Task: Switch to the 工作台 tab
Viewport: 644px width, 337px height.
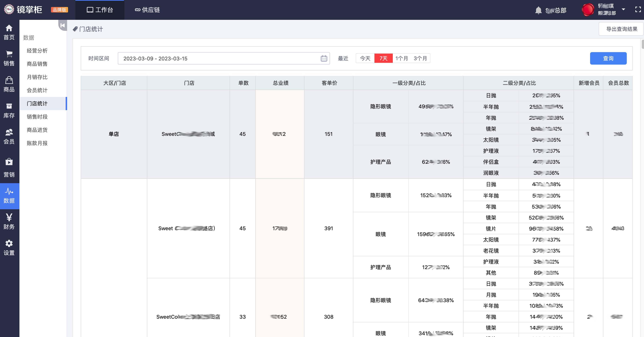Action: (x=100, y=10)
